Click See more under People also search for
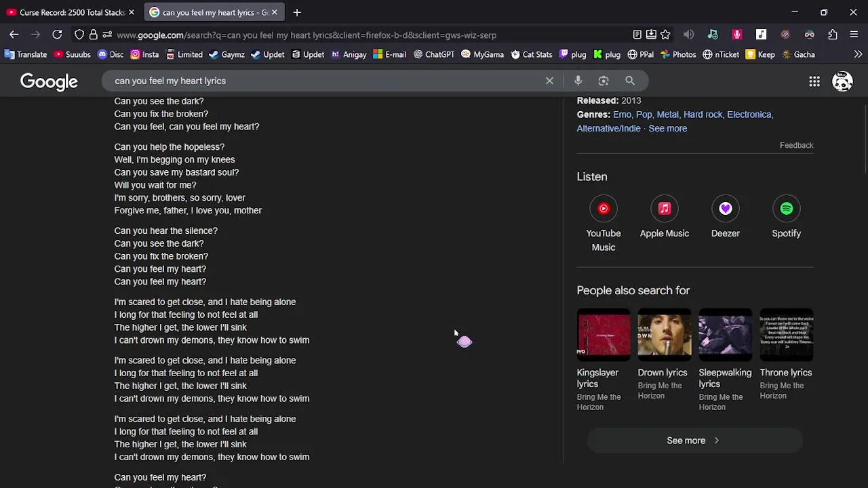Screen dimensions: 868x488 click(x=694, y=441)
